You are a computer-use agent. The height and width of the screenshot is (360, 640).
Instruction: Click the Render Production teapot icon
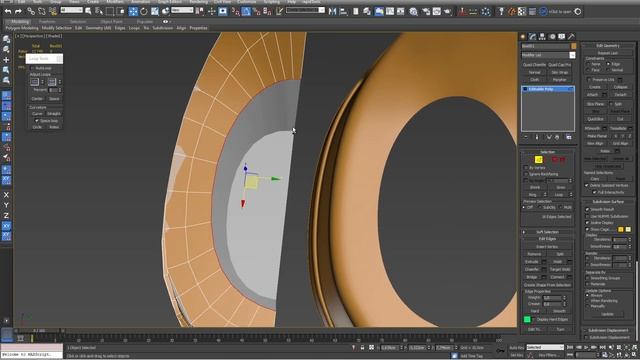(x=447, y=11)
